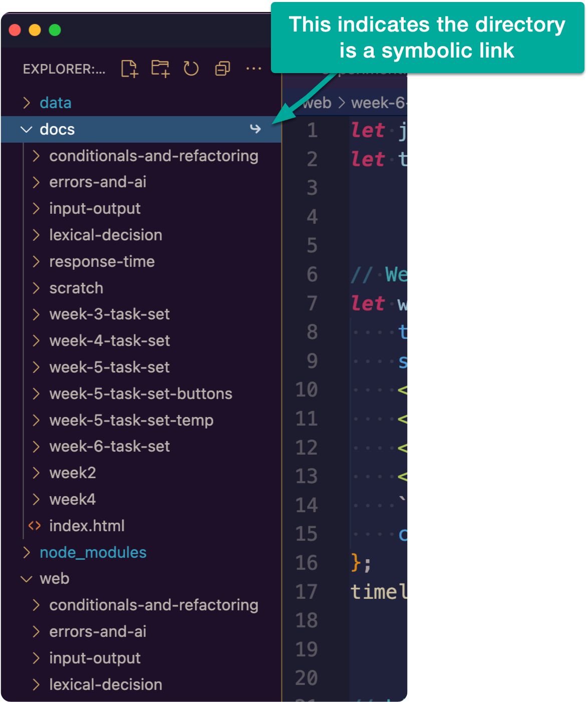Open the Explorer more actions menu
The width and height of the screenshot is (588, 702).
pyautogui.click(x=253, y=69)
